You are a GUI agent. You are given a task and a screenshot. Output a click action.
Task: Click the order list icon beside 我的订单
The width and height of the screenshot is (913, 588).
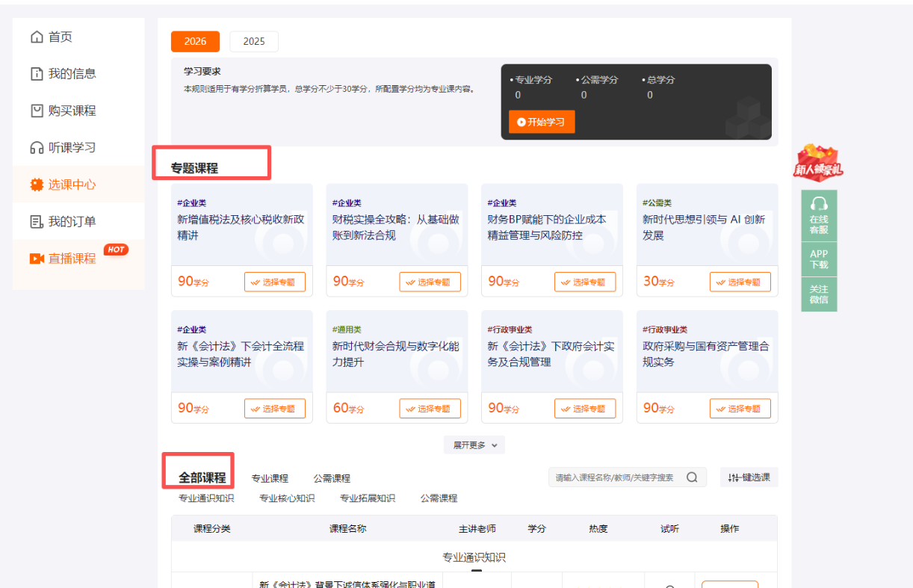coord(37,222)
